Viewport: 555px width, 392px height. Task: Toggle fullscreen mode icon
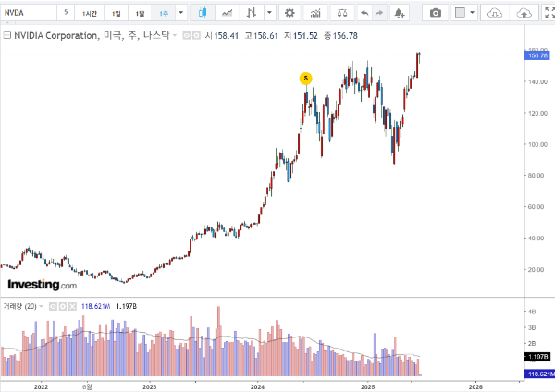coord(549,13)
